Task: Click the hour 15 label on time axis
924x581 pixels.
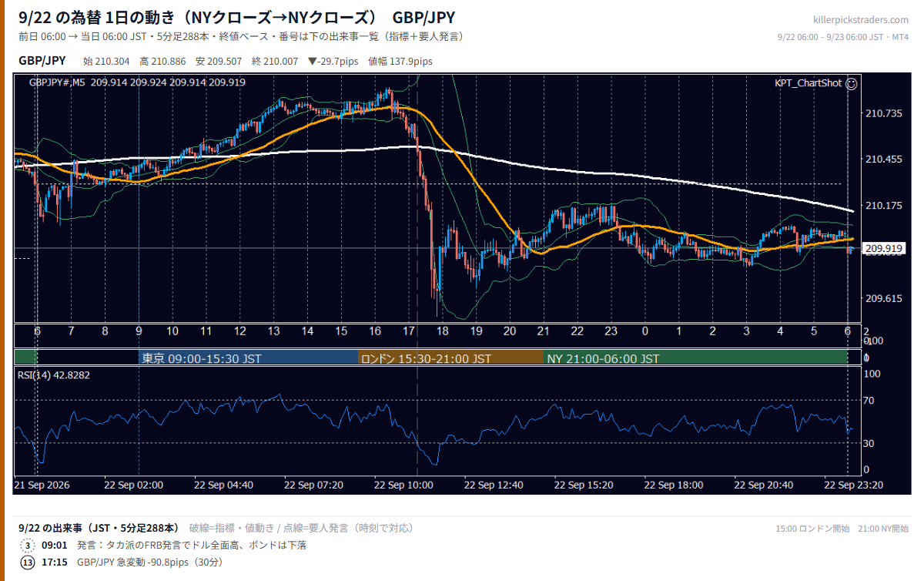Action: click(341, 331)
